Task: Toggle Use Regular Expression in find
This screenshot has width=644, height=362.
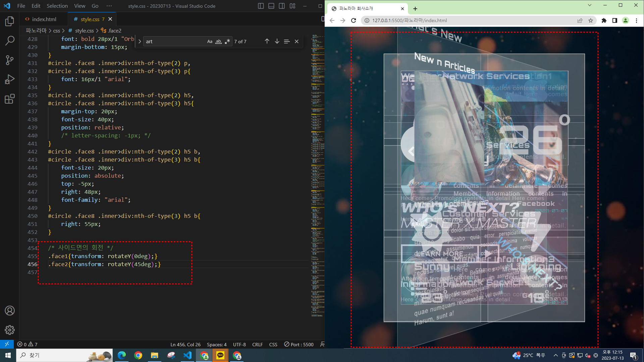Action: tap(227, 42)
